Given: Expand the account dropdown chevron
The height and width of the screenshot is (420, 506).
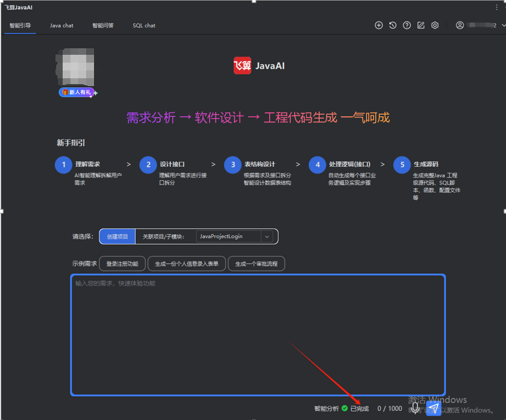Looking at the screenshot, I should click(503, 25).
